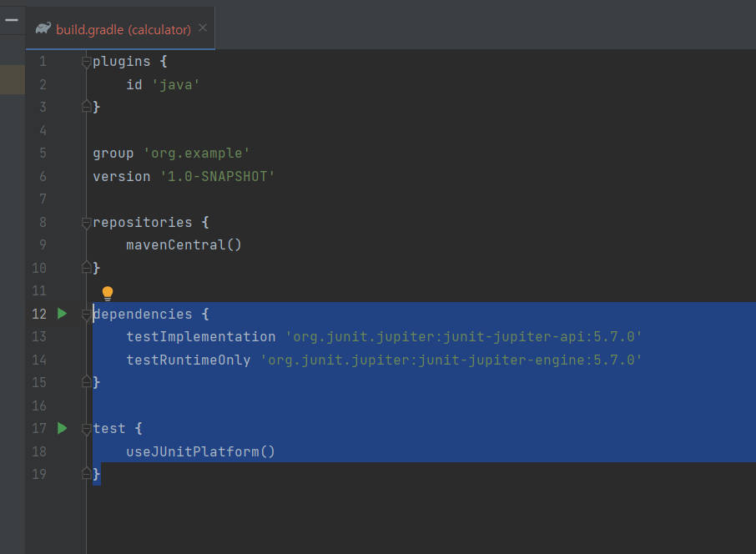Click fold end marker on line 15
Viewport: 756px width, 554px height.
pos(86,382)
